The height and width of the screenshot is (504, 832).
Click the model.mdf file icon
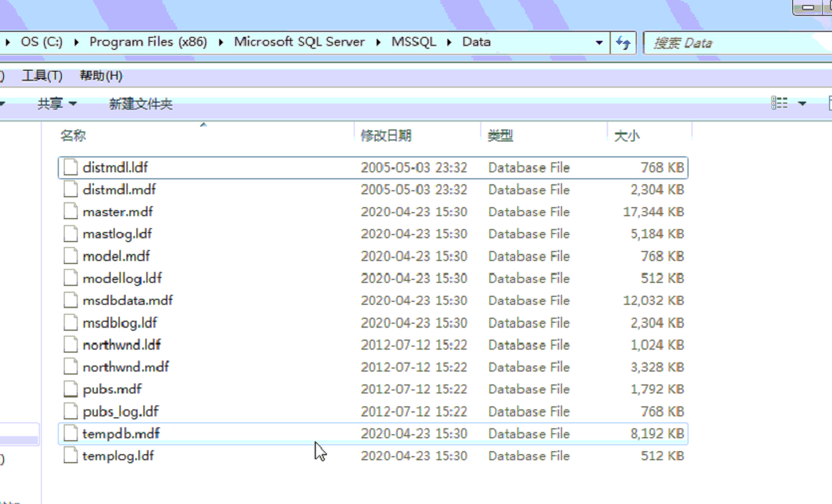[71, 256]
